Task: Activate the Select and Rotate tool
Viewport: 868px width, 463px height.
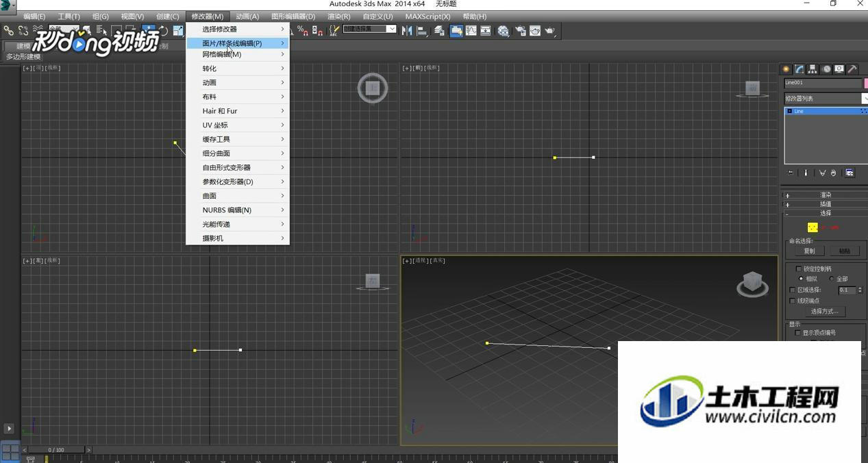Action: (x=164, y=30)
